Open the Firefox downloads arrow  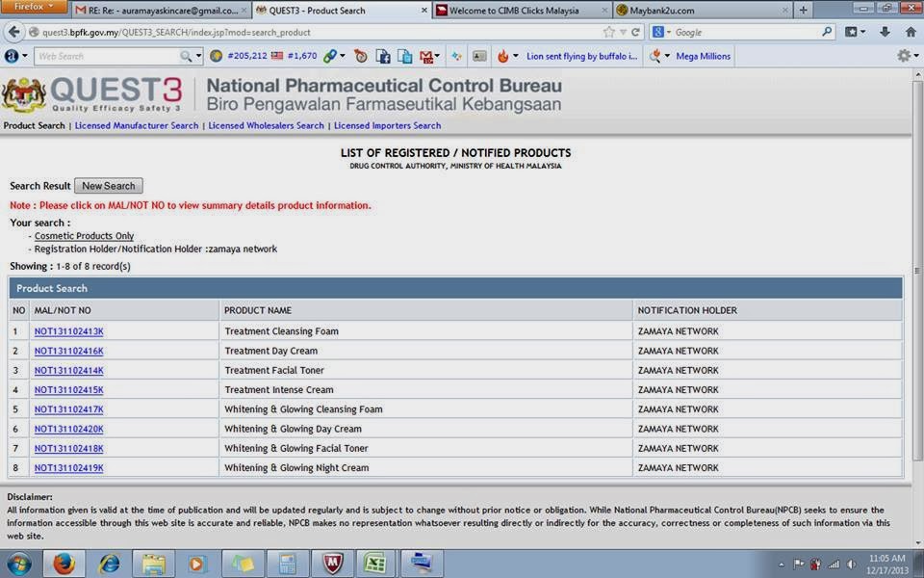[885, 32]
